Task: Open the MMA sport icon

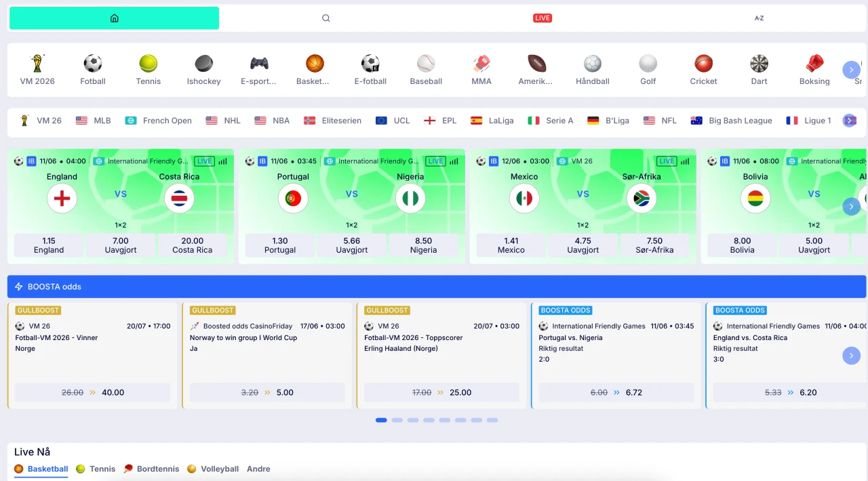Action: pos(481,64)
